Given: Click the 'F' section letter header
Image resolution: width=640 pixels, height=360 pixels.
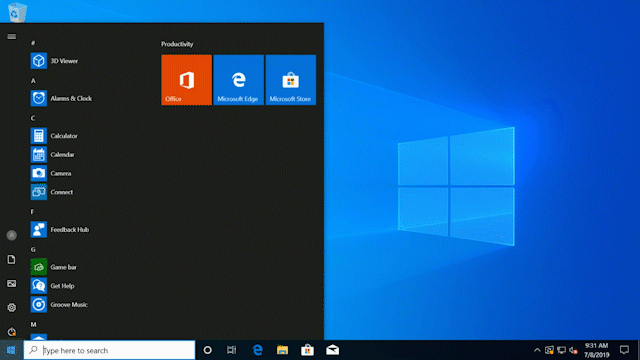Looking at the screenshot, I should 32,212.
